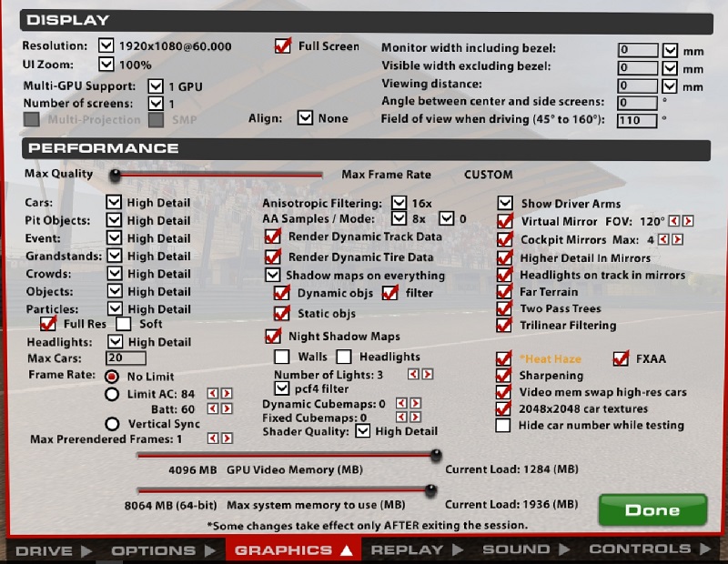
Task: Open the UI Zoom dropdown
Action: click(106, 64)
